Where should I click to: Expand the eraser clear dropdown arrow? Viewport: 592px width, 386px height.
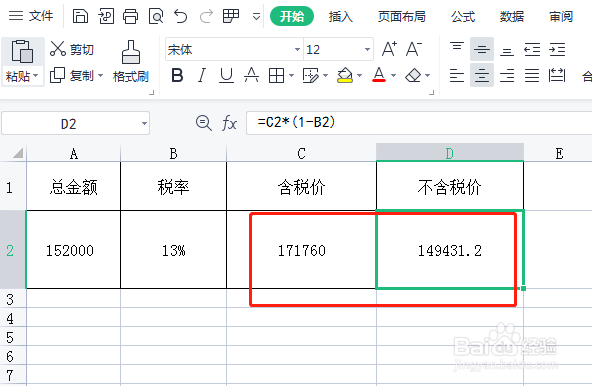click(427, 76)
